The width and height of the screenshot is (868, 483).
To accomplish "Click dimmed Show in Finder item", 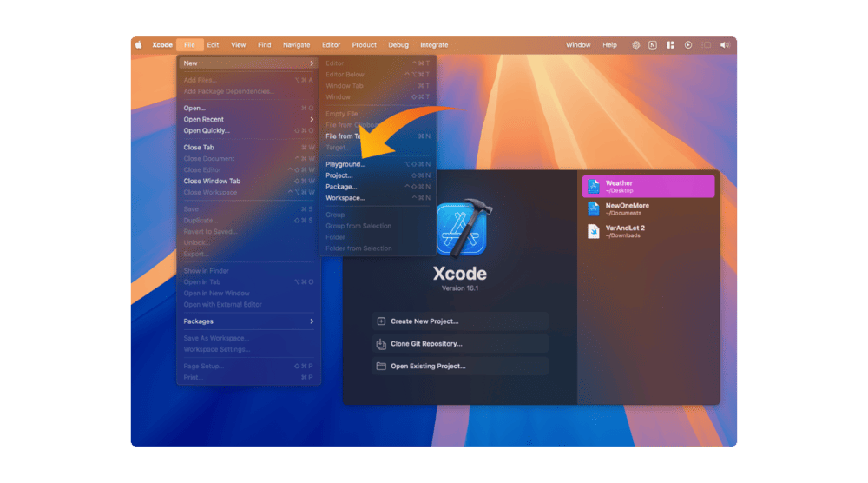I will [x=248, y=271].
